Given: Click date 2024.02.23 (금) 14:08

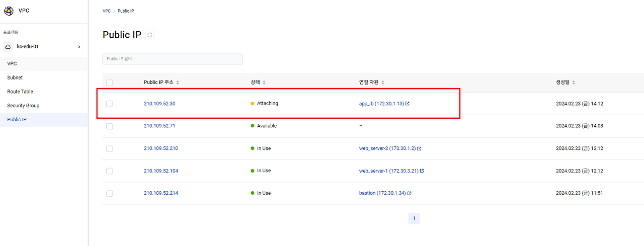Looking at the screenshot, I should (580, 126).
